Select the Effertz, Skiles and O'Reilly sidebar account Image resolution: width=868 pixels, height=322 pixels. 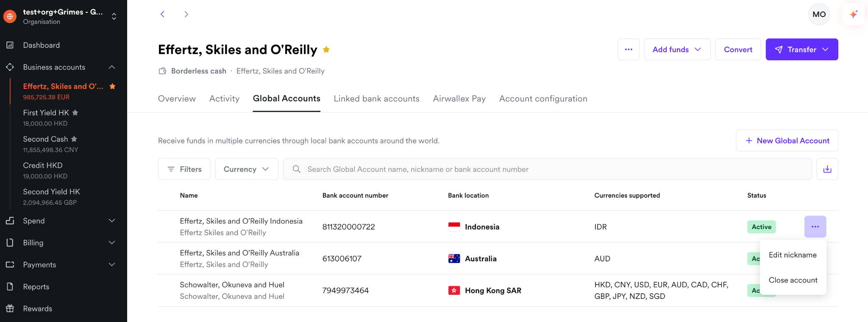[x=63, y=91]
